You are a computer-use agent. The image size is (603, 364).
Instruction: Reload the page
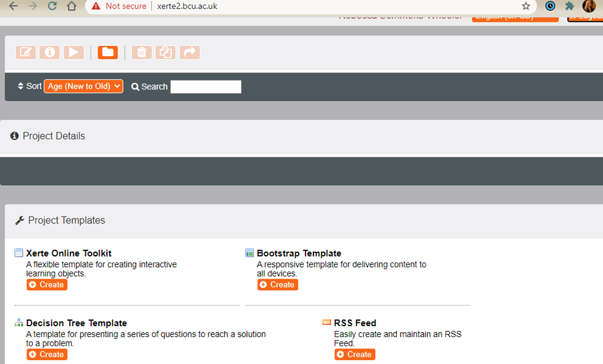(52, 6)
